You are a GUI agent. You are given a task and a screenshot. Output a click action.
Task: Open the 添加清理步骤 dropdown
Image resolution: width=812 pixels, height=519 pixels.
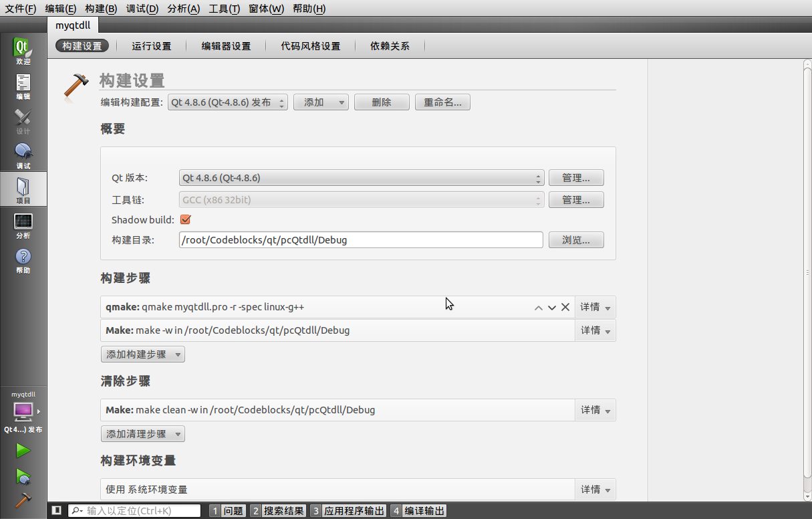pos(143,434)
